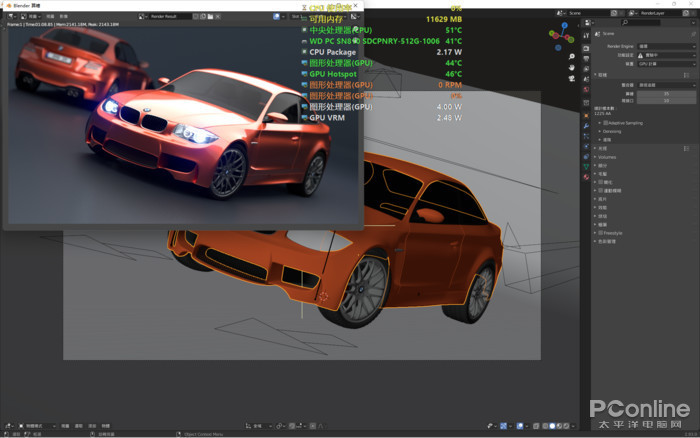Expand the Denoising subpanel
The image size is (700, 438).
point(600,131)
